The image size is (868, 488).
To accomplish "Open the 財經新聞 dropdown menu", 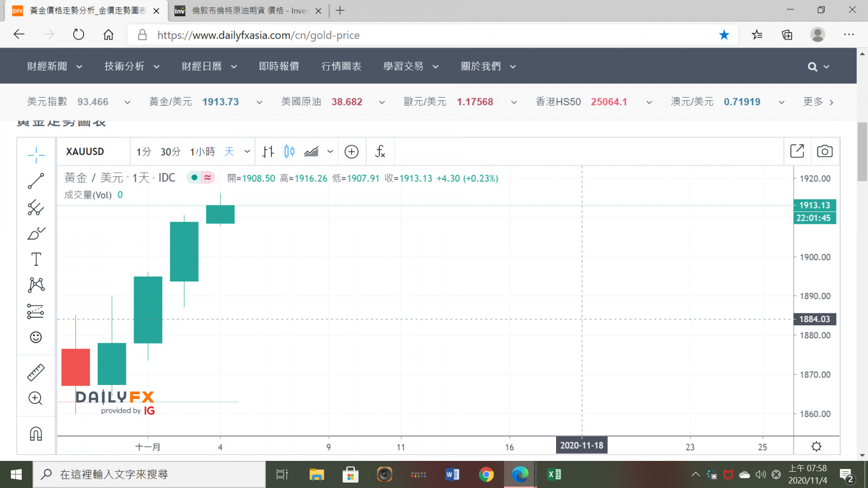I will pyautogui.click(x=55, y=66).
